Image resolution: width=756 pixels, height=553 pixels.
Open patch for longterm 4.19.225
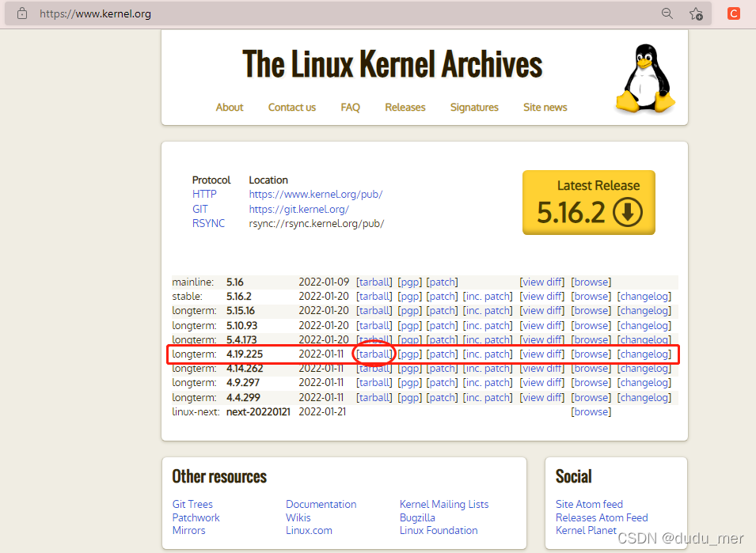(x=443, y=354)
